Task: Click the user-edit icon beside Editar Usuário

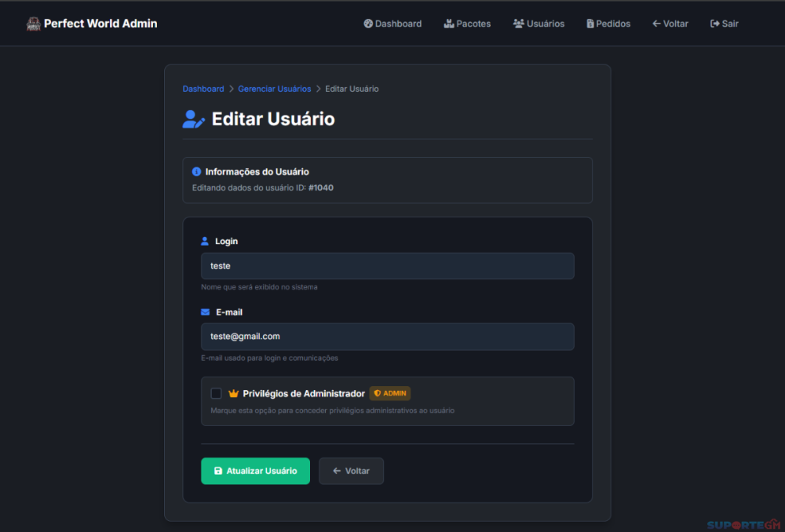Action: [193, 119]
